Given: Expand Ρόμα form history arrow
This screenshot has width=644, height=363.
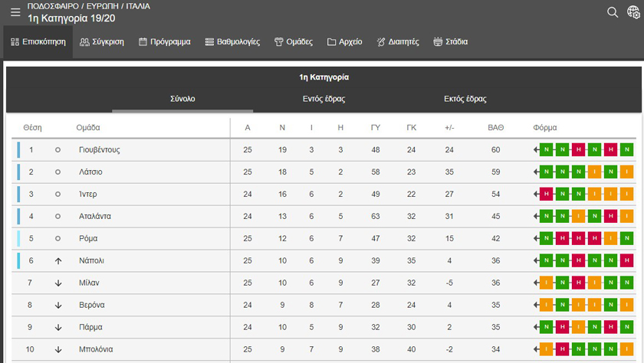Looking at the screenshot, I should [536, 238].
